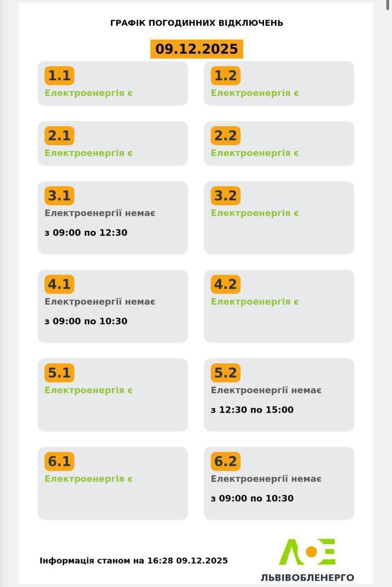Click the green power status in group 3.2
The height and width of the screenshot is (587, 392).
point(255,213)
